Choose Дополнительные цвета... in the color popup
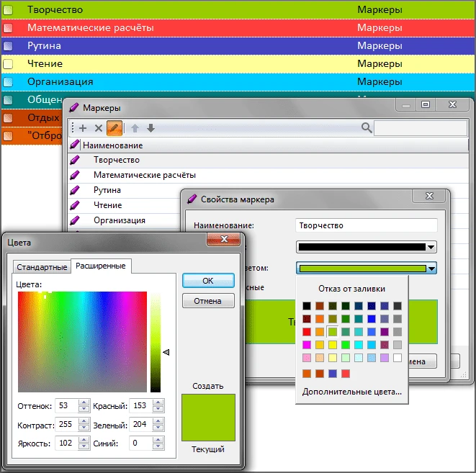476x473 pixels. coord(352,391)
